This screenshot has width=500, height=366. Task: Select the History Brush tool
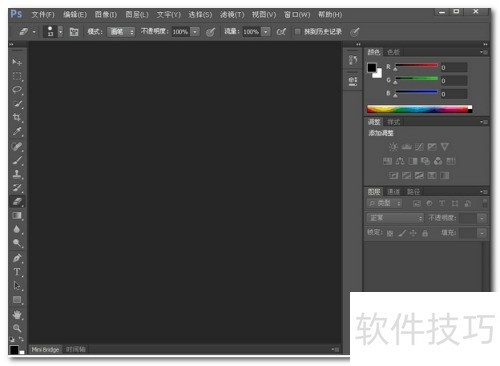(17, 187)
